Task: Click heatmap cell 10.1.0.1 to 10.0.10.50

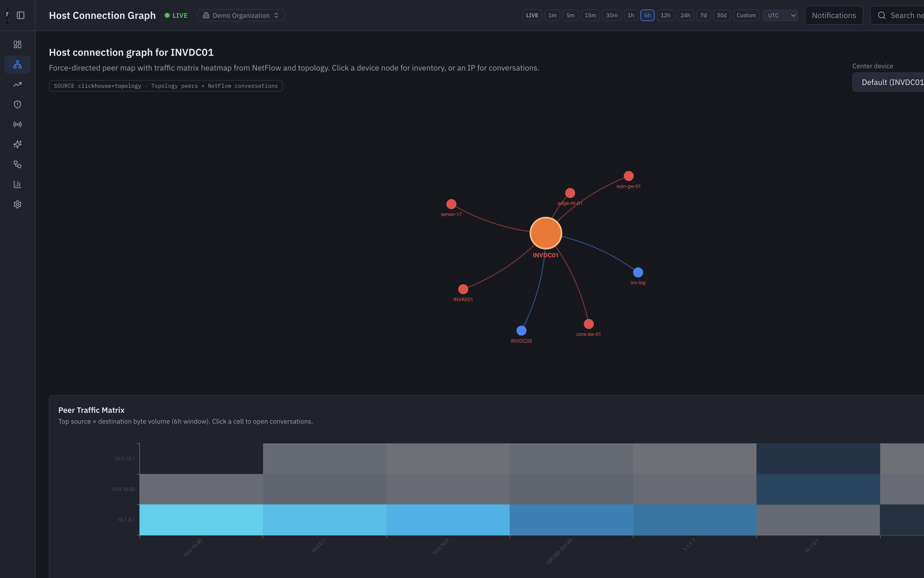Action: [x=201, y=520]
